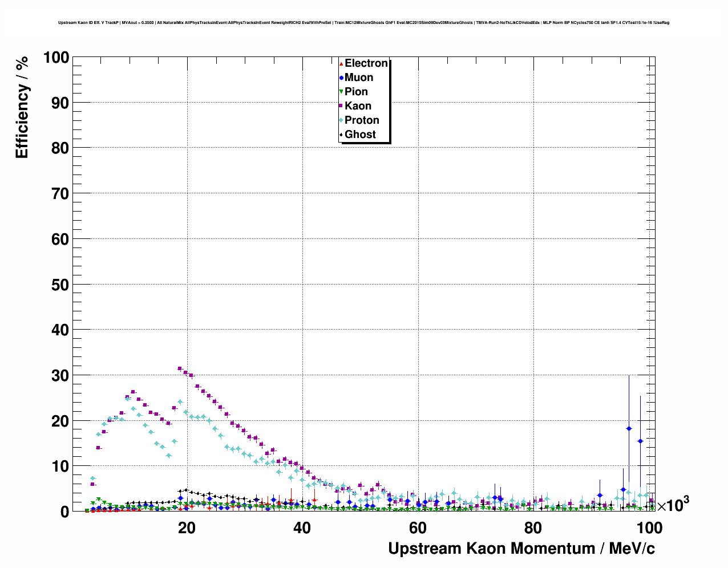Click the Proton legend text
This screenshot has width=728, height=568.
point(362,120)
